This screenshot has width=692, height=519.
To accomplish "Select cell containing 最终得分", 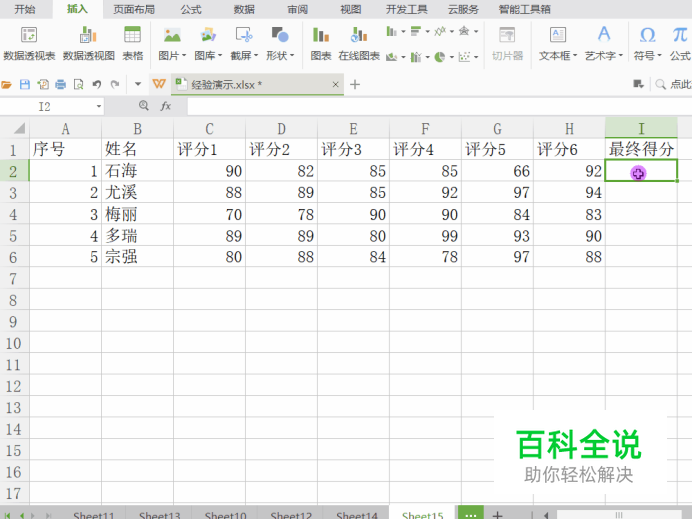I will tap(641, 149).
